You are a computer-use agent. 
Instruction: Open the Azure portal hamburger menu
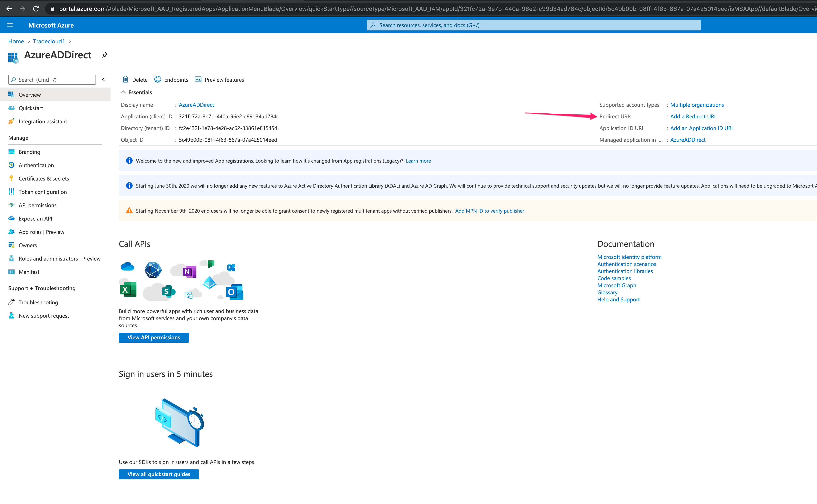[10, 25]
